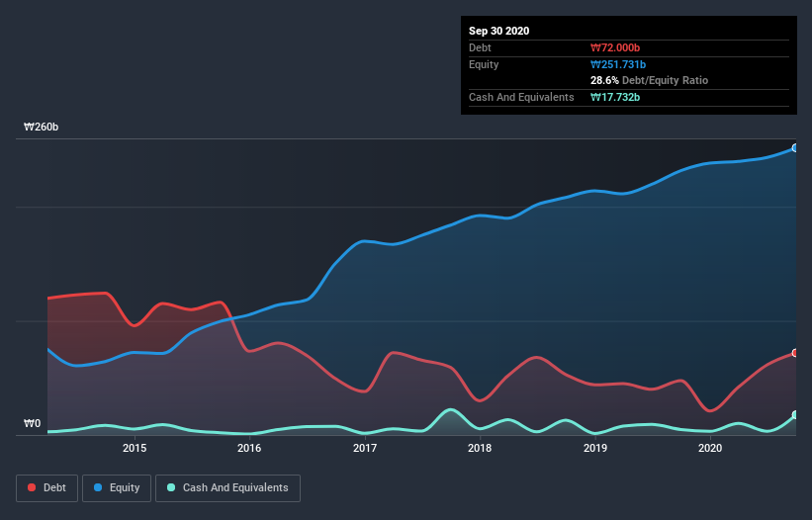The height and width of the screenshot is (520, 812).
Task: Click the ₩260b y-axis label
Action: pyautogui.click(x=41, y=128)
